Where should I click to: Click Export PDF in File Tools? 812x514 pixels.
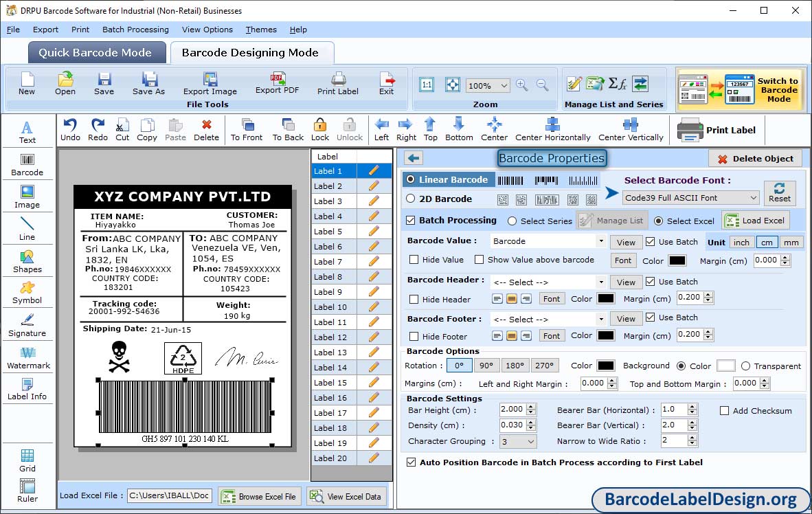click(x=277, y=83)
